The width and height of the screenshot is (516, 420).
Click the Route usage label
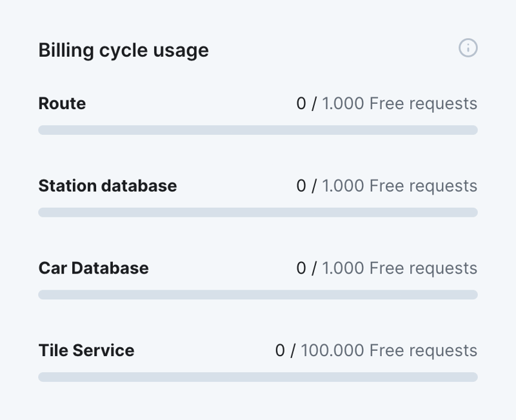tap(63, 103)
